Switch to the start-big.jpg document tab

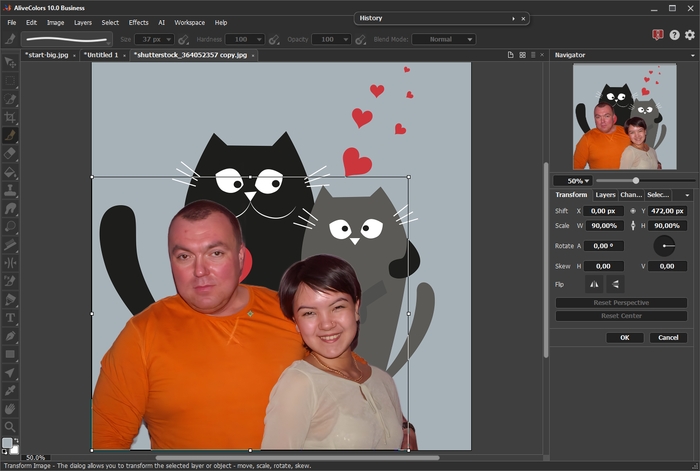click(46, 55)
